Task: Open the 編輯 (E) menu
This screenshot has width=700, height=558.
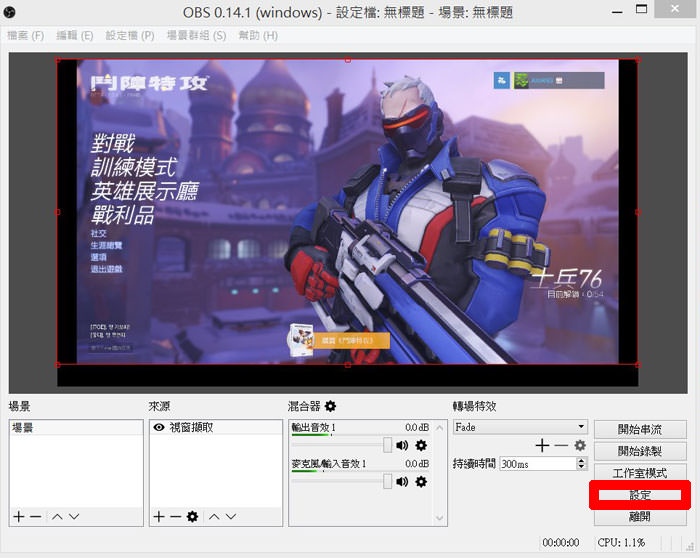Action: tap(75, 35)
